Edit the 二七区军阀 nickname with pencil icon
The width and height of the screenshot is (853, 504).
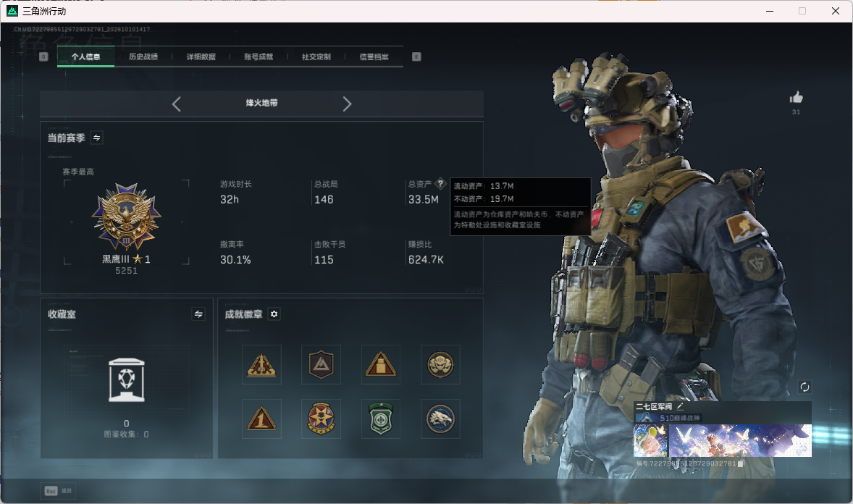tap(680, 406)
